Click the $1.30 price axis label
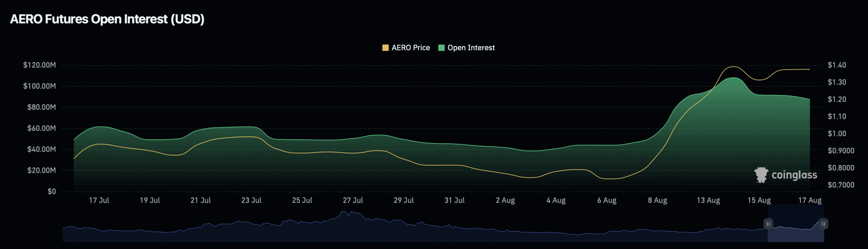868x249 pixels. [837, 82]
